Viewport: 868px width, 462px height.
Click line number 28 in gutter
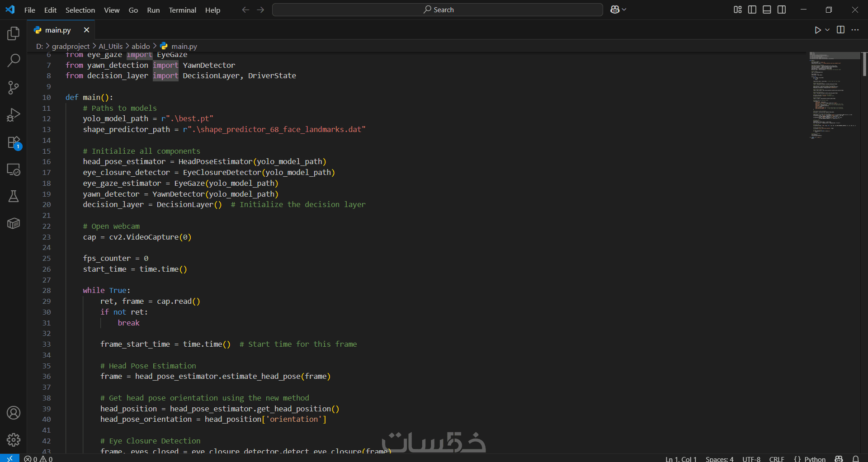[x=47, y=290]
